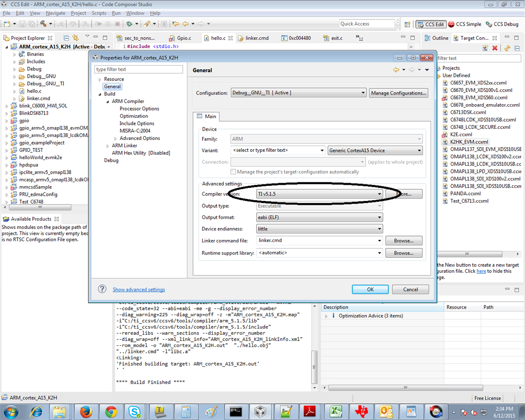Open the File menu
The width and height of the screenshot is (525, 420).
(7, 13)
